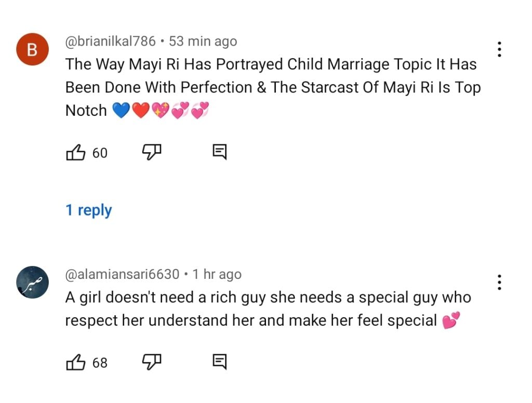532x403 pixels.
Task: Dislike the Mayi Ri child marriage comment
Action: pyautogui.click(x=152, y=152)
